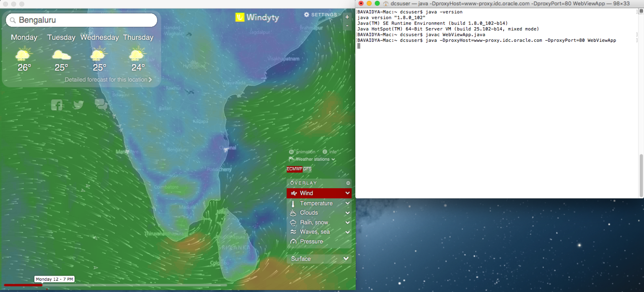Open the Surface altitude dropdown
The image size is (644, 292).
319,259
